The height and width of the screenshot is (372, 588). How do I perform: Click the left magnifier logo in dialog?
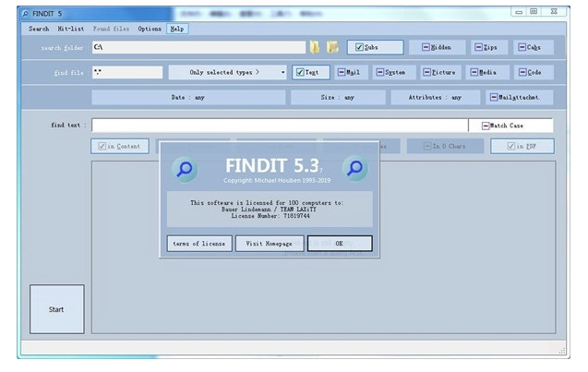coord(186,167)
